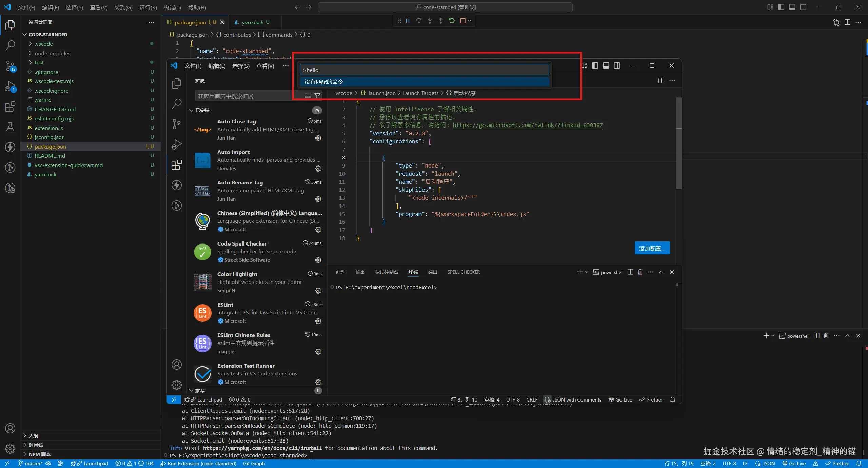Switch to the yarn.lock editor tab
This screenshot has height=468, width=868.
click(252, 22)
